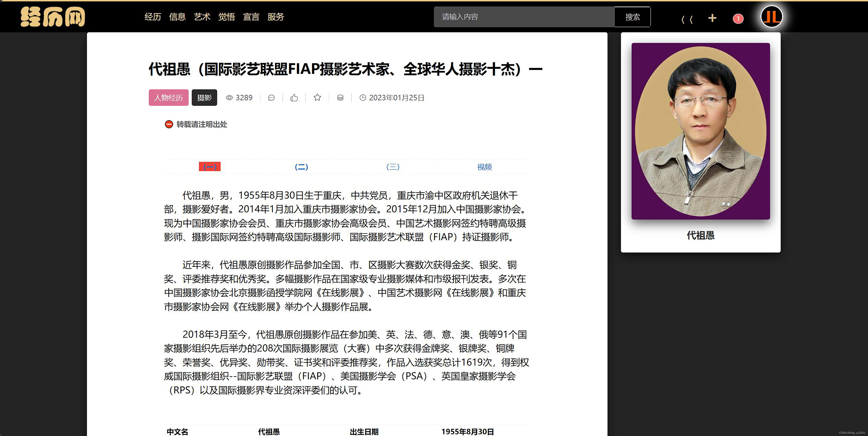Click the red no-entry warning icon
The width and height of the screenshot is (868, 436).
pyautogui.click(x=169, y=124)
